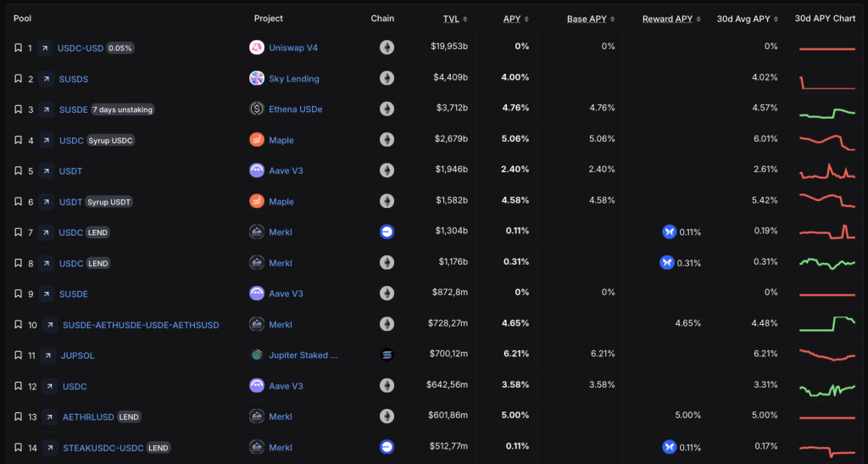Toggle bookmark on row 5 USDT
Image resolution: width=868 pixels, height=464 pixels.
(18, 171)
